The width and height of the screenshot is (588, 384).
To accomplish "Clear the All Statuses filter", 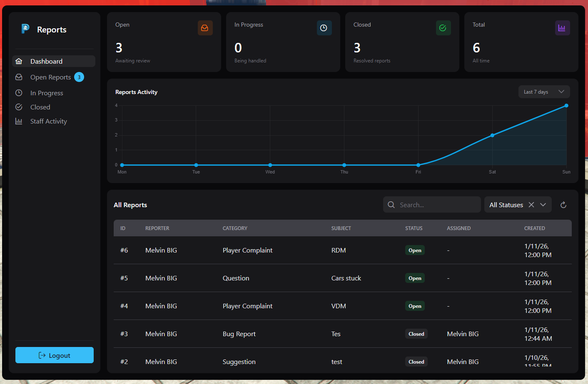I will pyautogui.click(x=531, y=205).
